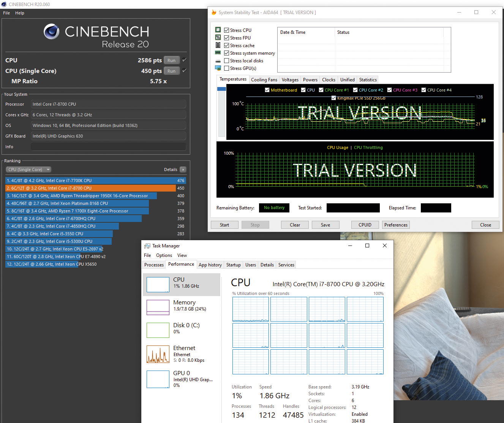Click the cache chip icon beside Stress cache
504x423 pixels.
coord(218,45)
